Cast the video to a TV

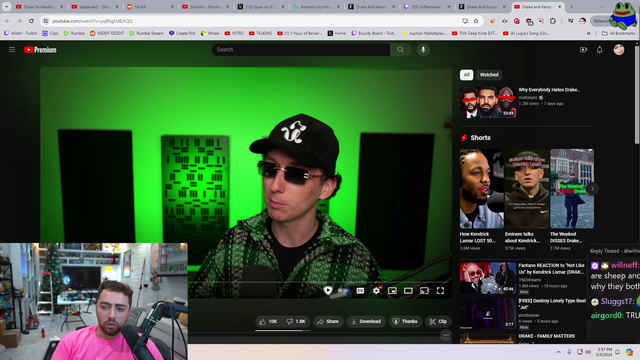pyautogui.click(x=424, y=291)
